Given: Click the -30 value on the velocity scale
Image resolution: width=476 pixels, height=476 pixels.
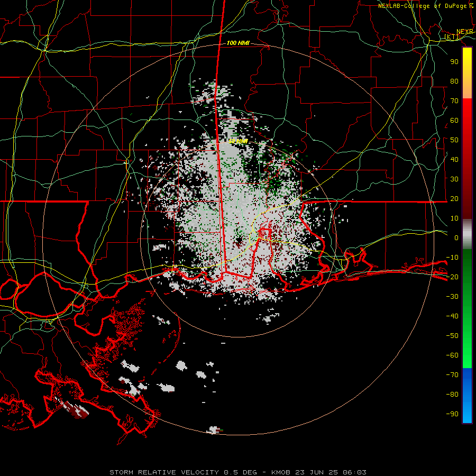Looking at the screenshot, I should [x=452, y=297].
